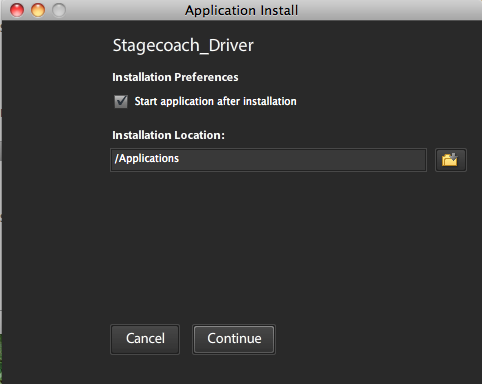
Task: Click Continue to proceed with install
Action: pyautogui.click(x=234, y=339)
